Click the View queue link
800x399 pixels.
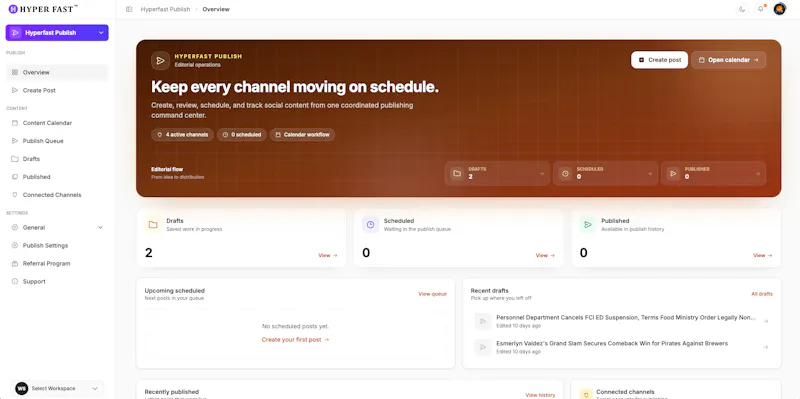point(432,294)
